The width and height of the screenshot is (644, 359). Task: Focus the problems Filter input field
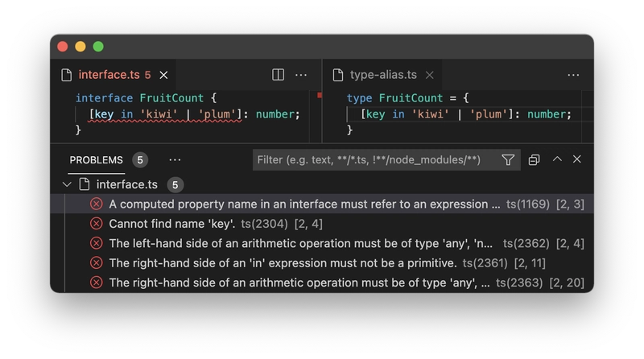coord(376,160)
